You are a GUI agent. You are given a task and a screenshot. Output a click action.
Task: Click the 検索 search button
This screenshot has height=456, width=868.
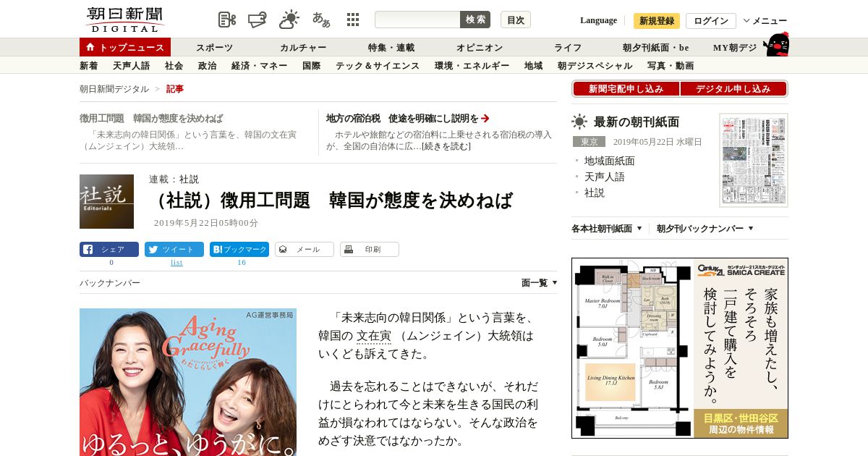point(475,20)
